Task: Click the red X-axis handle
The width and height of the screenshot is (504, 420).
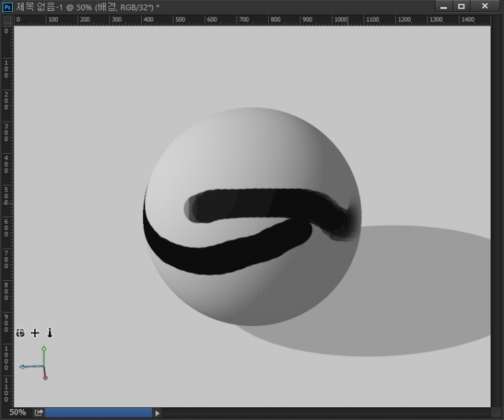Action: (45, 378)
